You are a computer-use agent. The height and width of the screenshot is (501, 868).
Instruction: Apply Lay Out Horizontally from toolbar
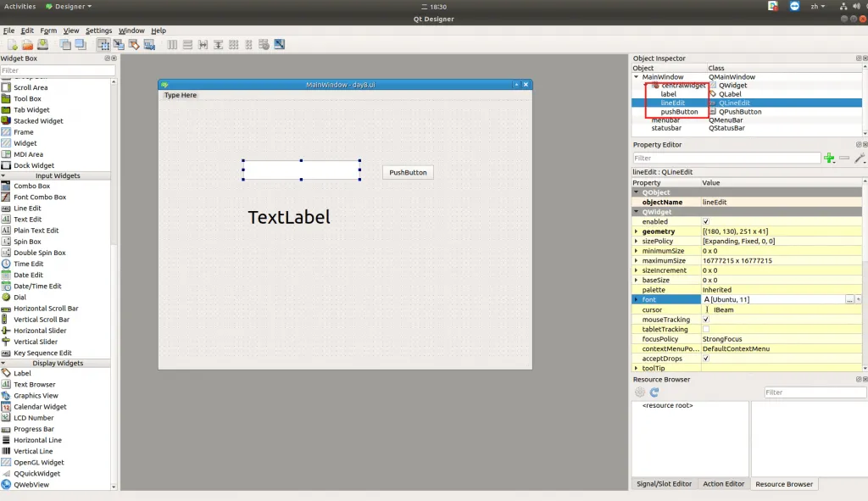(x=172, y=44)
